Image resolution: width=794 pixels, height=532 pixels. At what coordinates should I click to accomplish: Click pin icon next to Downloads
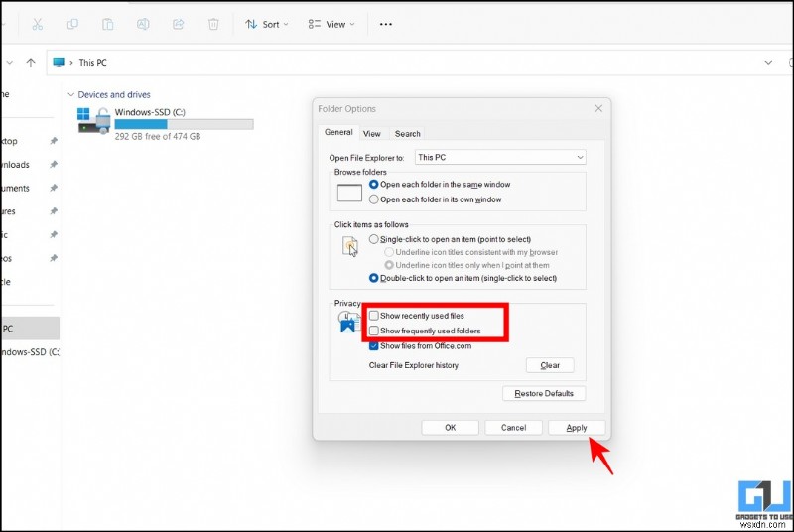(x=54, y=164)
